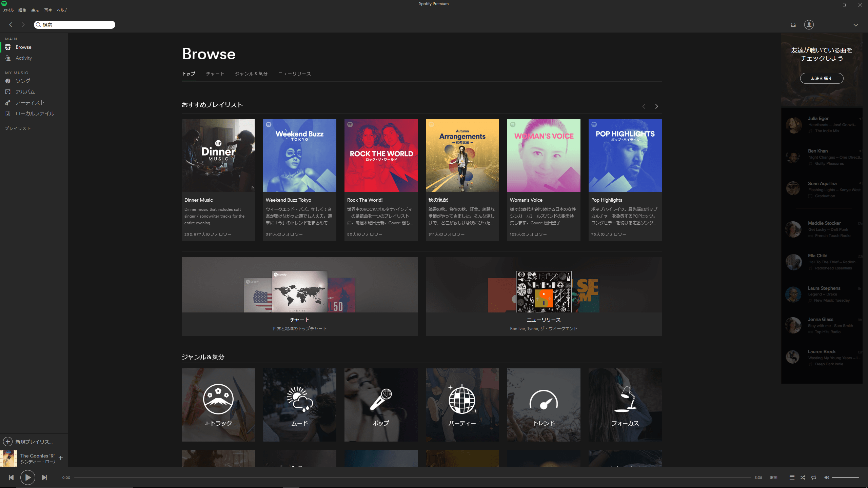Toggle repeat mode
The height and width of the screenshot is (488, 868).
pyautogui.click(x=814, y=477)
